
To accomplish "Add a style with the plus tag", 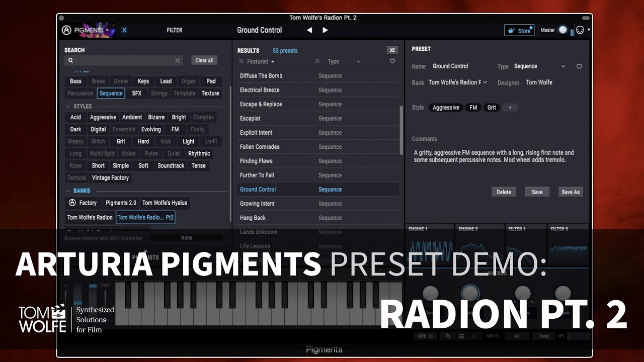I will 510,108.
